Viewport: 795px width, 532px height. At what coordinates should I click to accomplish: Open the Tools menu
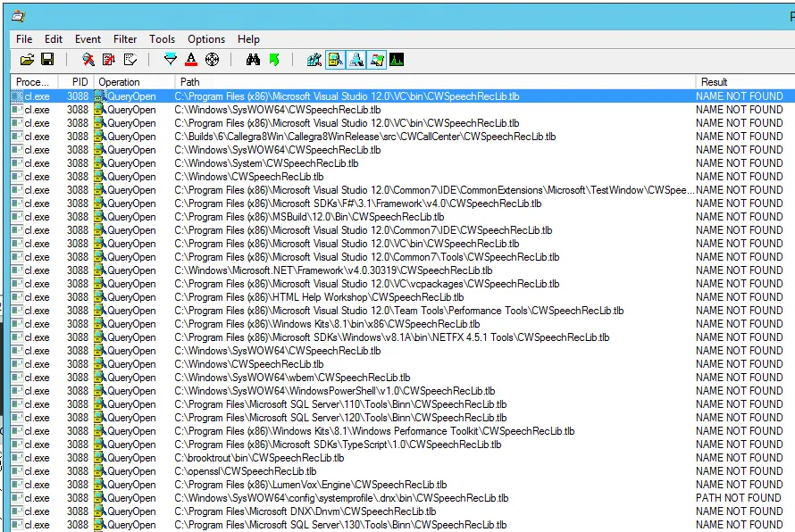click(162, 39)
